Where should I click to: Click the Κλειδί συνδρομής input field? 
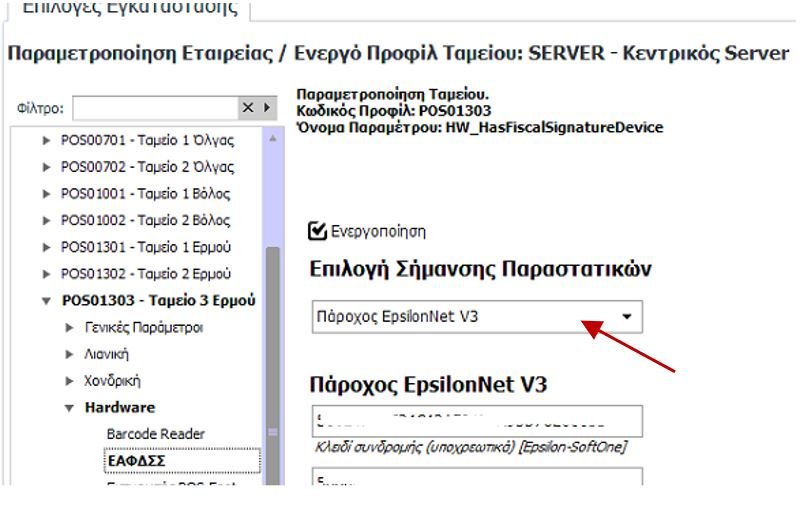(x=476, y=421)
